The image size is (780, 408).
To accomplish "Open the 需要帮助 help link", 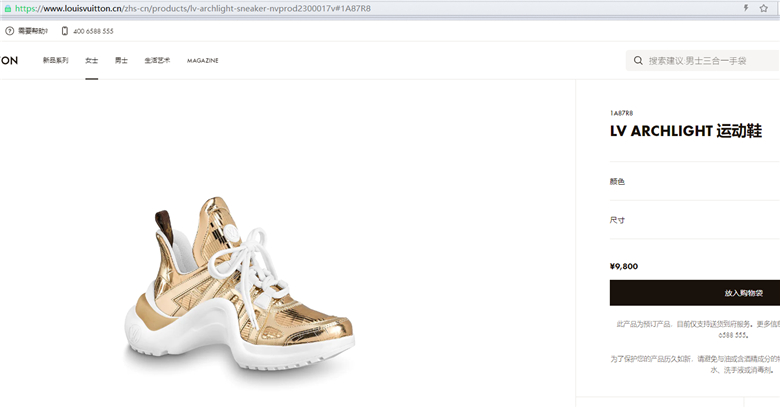I will point(33,31).
